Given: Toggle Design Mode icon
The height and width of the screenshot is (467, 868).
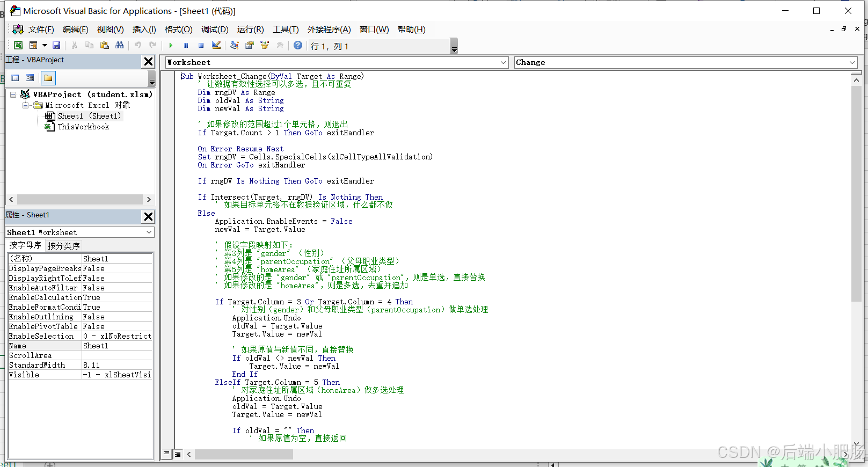Looking at the screenshot, I should point(216,45).
